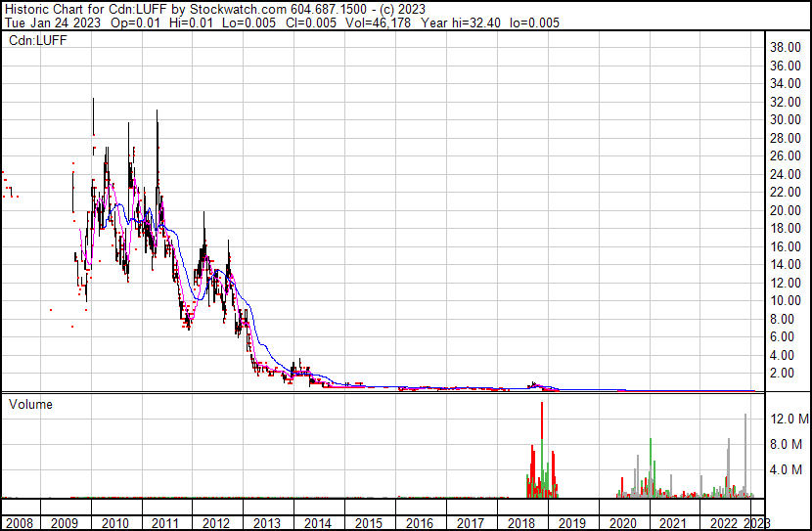Select the 4.0 M volume axis label
Screen dimensions: 812x531
(x=789, y=470)
